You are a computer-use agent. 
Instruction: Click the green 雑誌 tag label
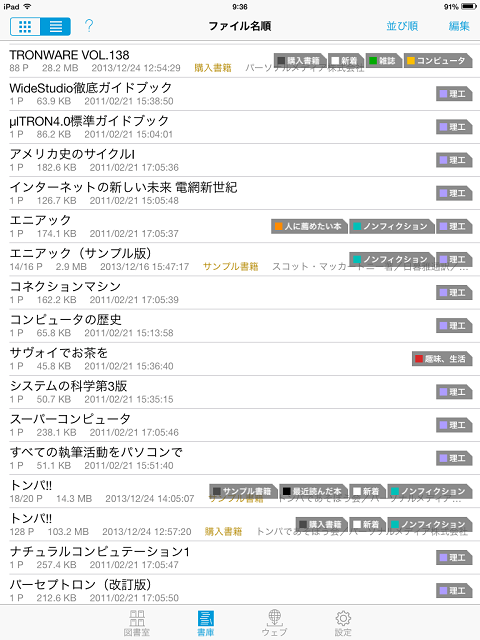point(384,61)
